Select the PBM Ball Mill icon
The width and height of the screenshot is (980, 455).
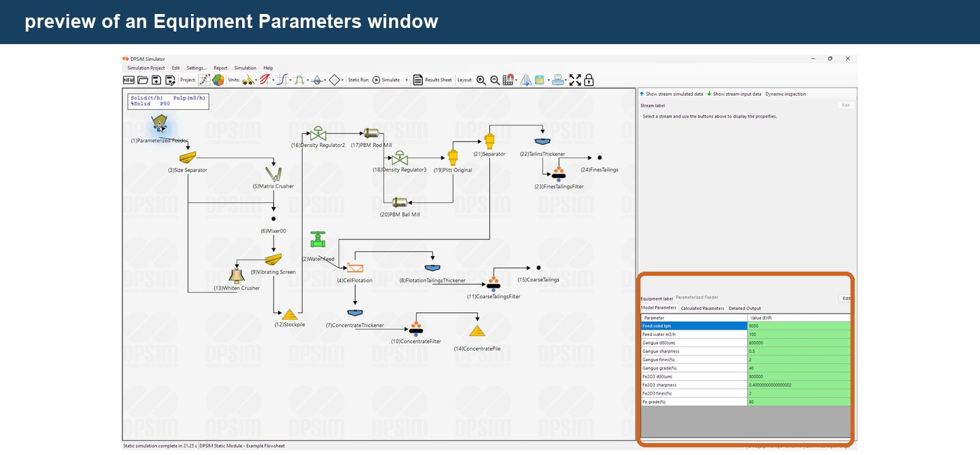(400, 202)
